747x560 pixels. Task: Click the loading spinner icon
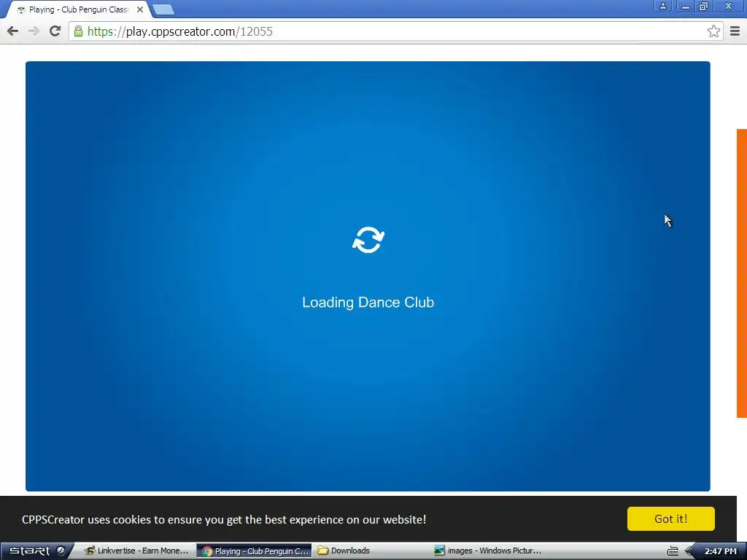coord(368,239)
